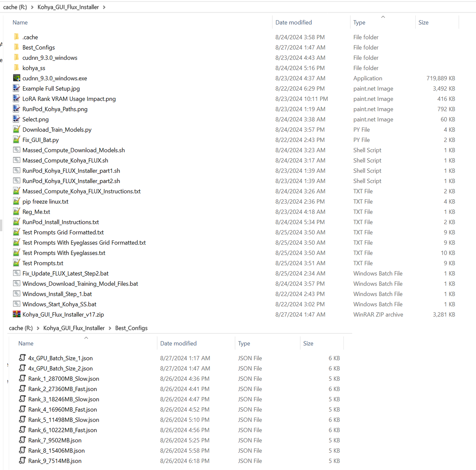Sort Best_Configs list by Type column

point(244,343)
